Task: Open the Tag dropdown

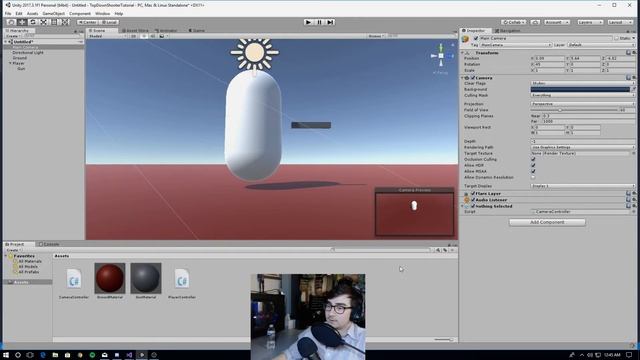Action: tap(516, 45)
